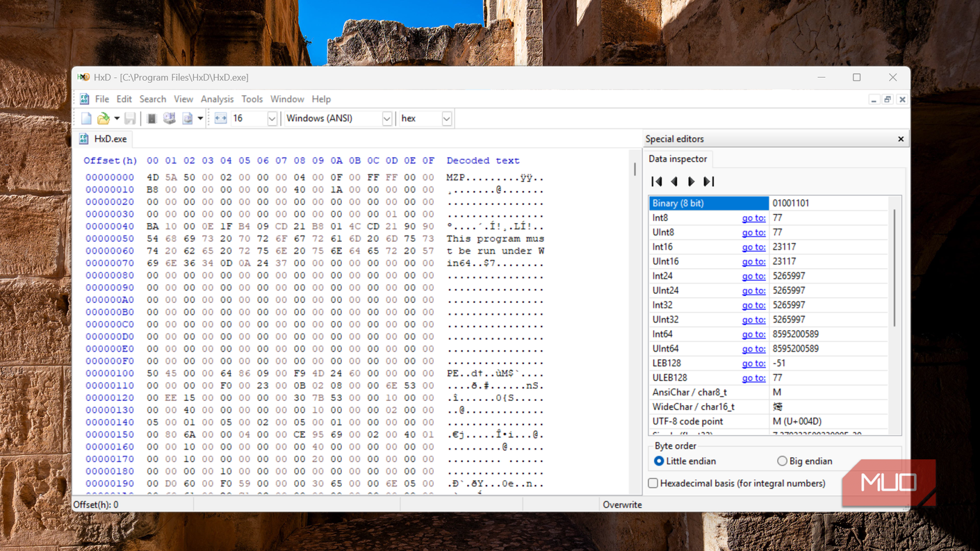980x551 pixels.
Task: Go to next byte in Data inspector
Action: pos(691,181)
